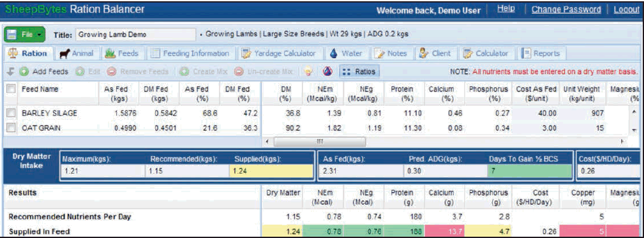This screenshot has width=644, height=238.
Task: Click the Edit feed toolbar button
Action: pyautogui.click(x=88, y=71)
